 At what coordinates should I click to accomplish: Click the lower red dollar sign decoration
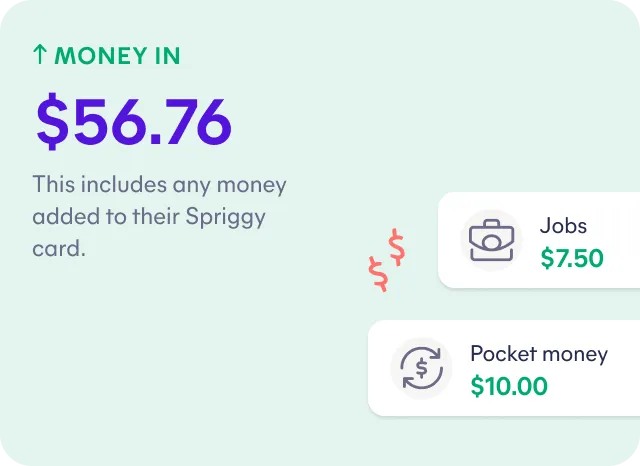tap(378, 273)
